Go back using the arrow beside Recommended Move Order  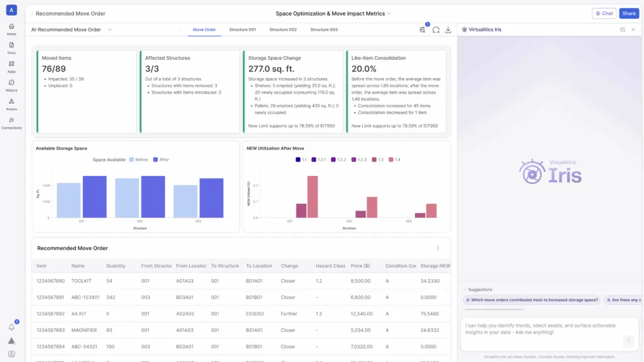[x=32, y=14]
